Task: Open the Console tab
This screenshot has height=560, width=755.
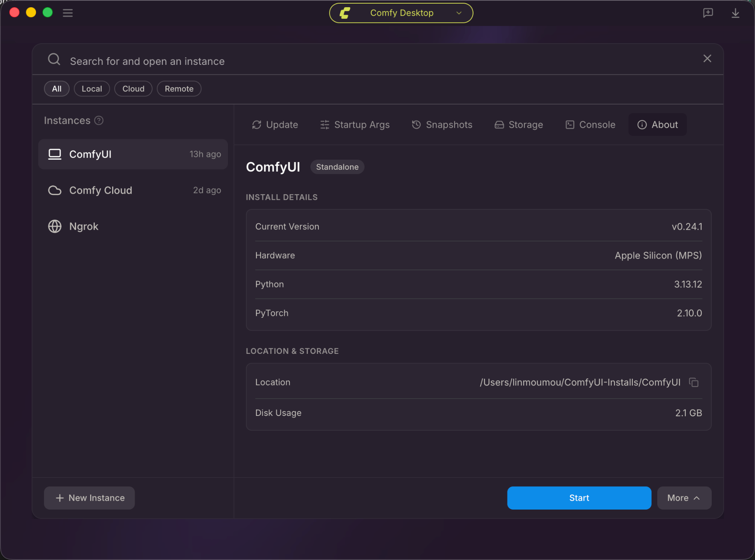Action: tap(590, 125)
